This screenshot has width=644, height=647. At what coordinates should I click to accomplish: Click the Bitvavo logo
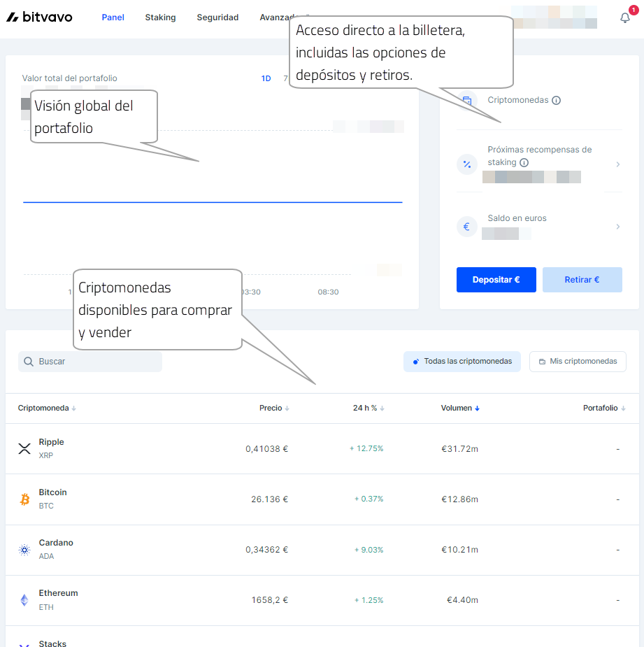point(39,17)
